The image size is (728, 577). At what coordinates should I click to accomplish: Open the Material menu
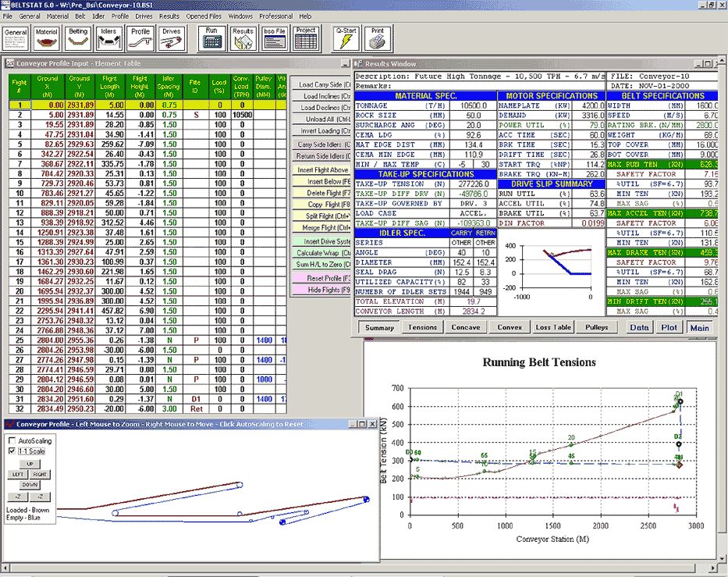pos(58,16)
